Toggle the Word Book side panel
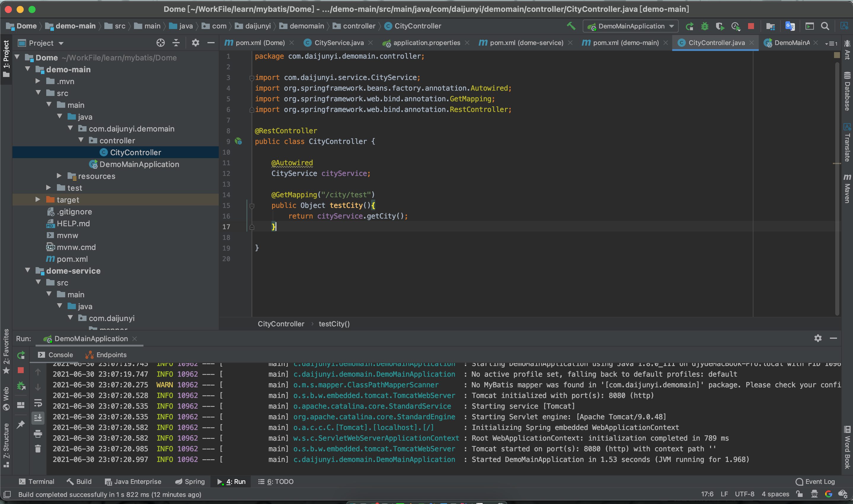The image size is (853, 504). tap(847, 447)
